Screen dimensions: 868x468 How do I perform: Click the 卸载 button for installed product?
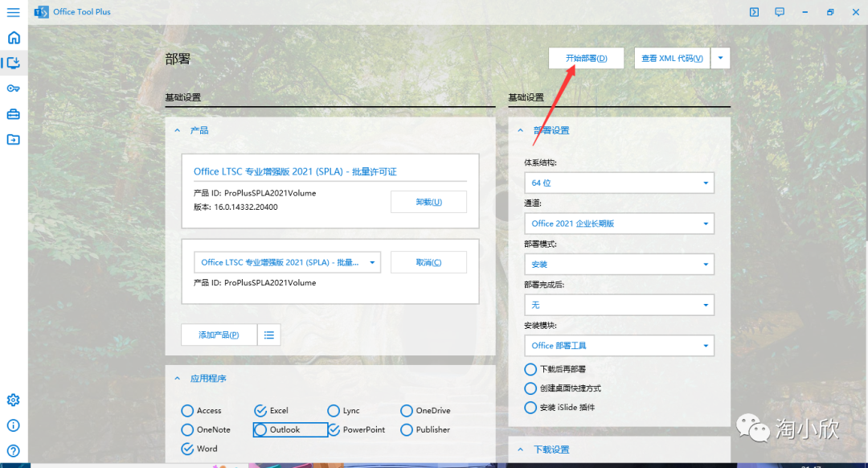tap(428, 202)
